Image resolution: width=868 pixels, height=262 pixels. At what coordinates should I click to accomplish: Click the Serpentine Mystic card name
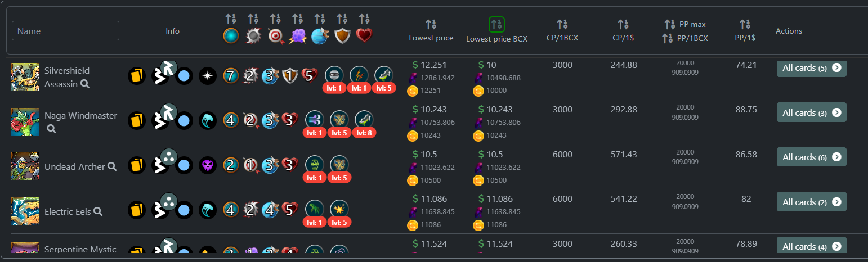(80, 249)
